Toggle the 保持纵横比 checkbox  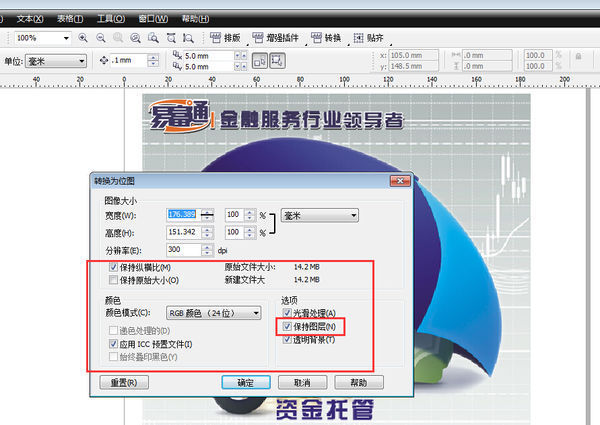point(113,267)
